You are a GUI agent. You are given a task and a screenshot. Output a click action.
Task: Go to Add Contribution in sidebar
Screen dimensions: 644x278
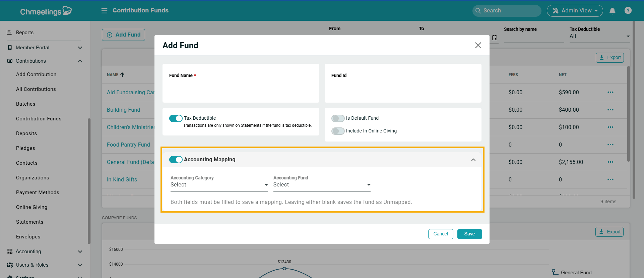coord(36,74)
